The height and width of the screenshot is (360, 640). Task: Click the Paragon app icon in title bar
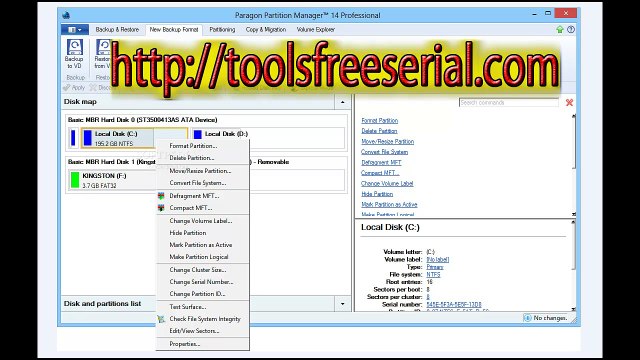[x=66, y=15]
